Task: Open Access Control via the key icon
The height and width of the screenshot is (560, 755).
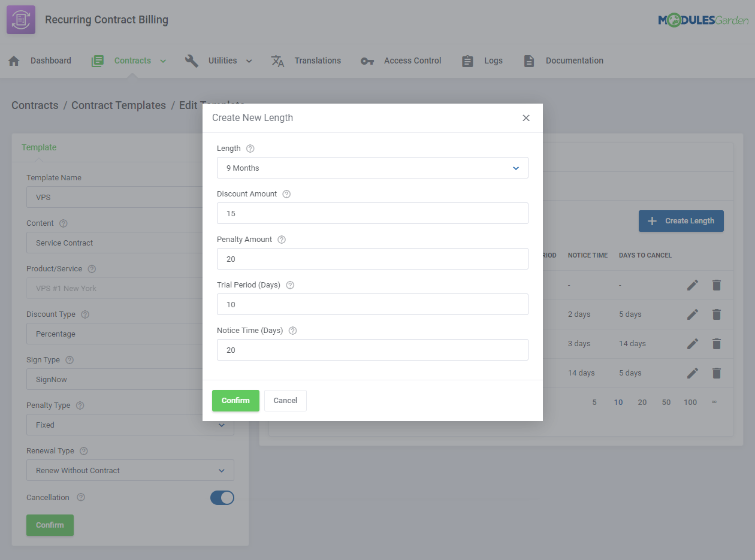Action: [x=367, y=60]
